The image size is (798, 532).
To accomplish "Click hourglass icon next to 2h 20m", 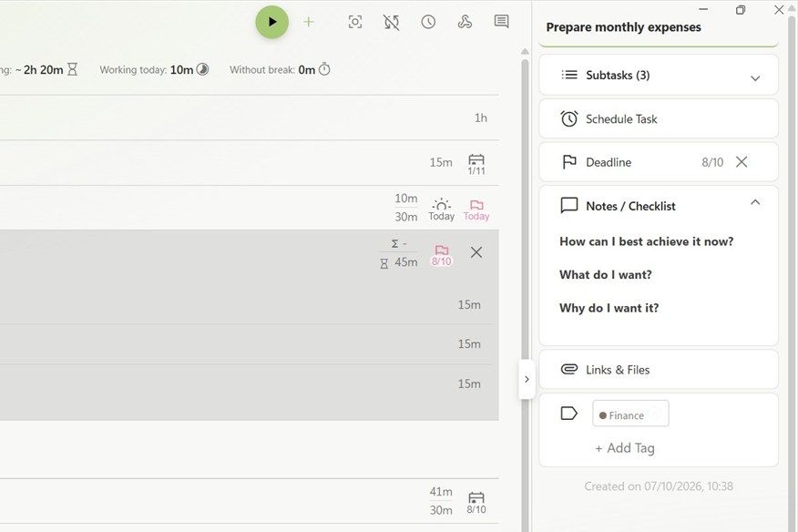I will (x=73, y=69).
